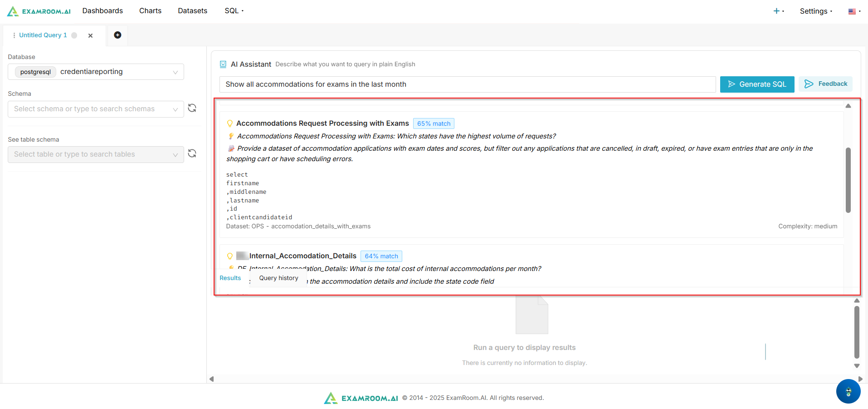Click the Feedback button
Image resolution: width=868 pixels, height=409 pixels.
point(826,84)
